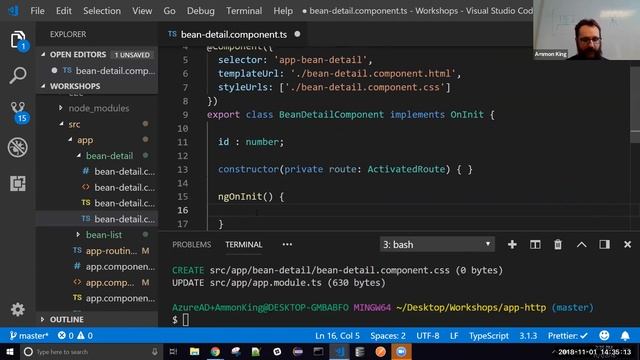Image resolution: width=640 pixels, height=360 pixels.
Task: Click TypeScript language mode
Action: tap(489, 336)
